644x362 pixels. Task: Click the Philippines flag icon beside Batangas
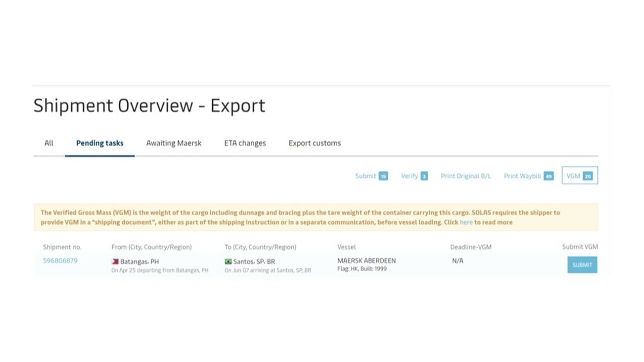114,261
